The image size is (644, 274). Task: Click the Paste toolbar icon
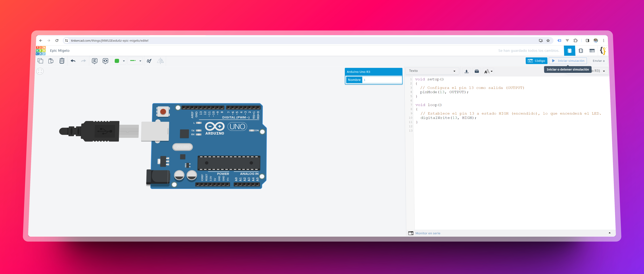(x=51, y=61)
